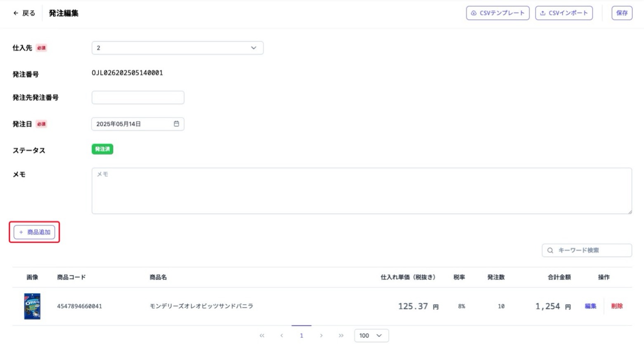Go to the first page with double-left arrow

point(262,335)
